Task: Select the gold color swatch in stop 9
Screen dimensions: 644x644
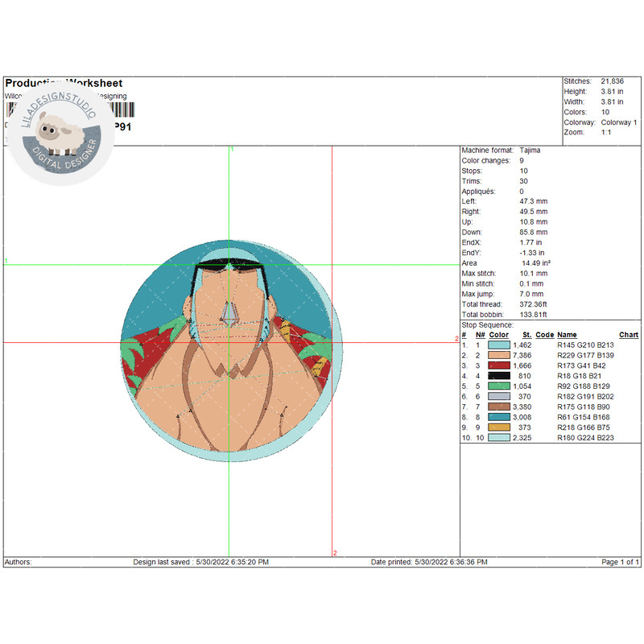Action: point(498,427)
